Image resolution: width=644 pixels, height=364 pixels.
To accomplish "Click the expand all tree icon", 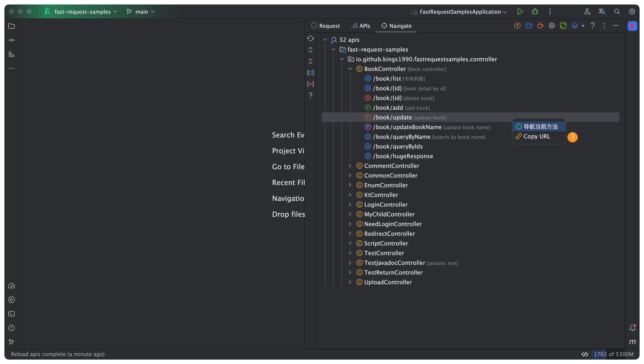I will [311, 50].
